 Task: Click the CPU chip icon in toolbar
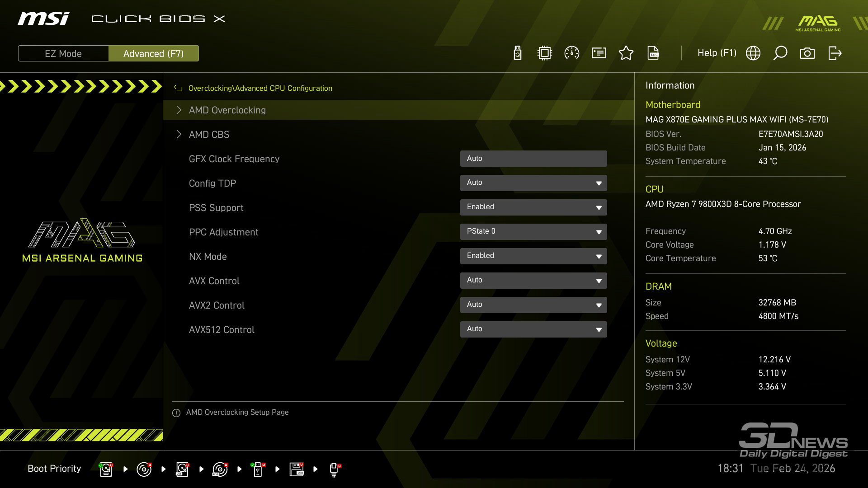pyautogui.click(x=544, y=53)
